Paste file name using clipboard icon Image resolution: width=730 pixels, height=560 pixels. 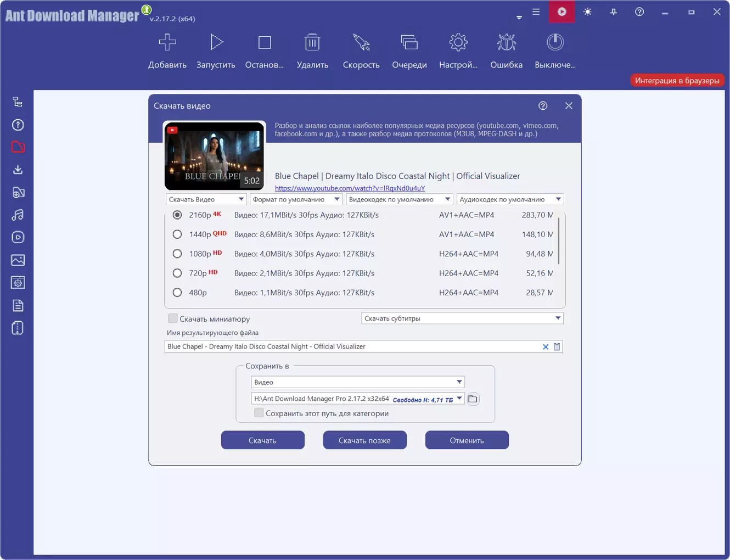click(557, 347)
